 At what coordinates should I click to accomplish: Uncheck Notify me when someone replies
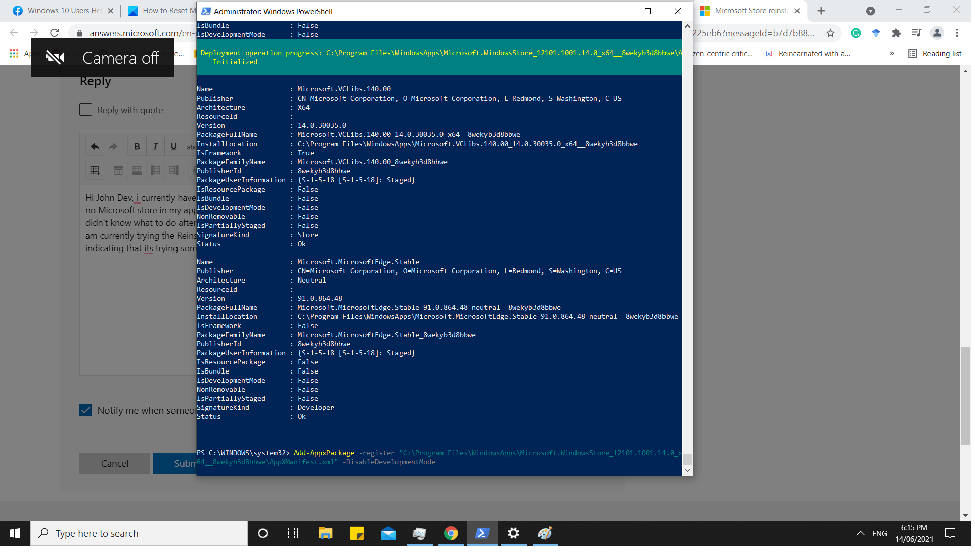click(86, 410)
